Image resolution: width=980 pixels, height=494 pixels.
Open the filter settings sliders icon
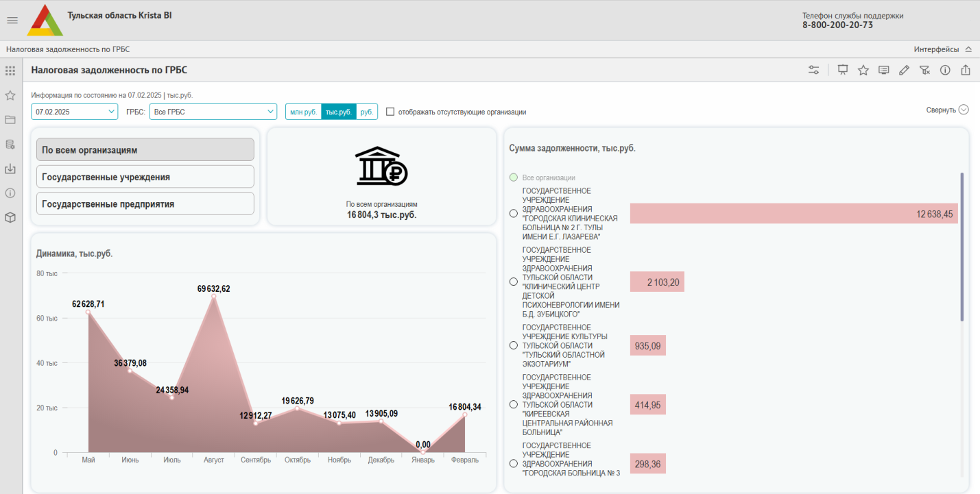pos(814,70)
